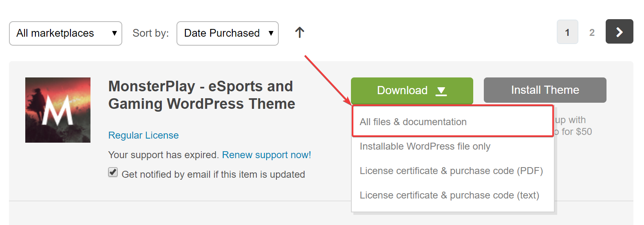
Task: Follow the Renew support now! link
Action: pos(267,155)
